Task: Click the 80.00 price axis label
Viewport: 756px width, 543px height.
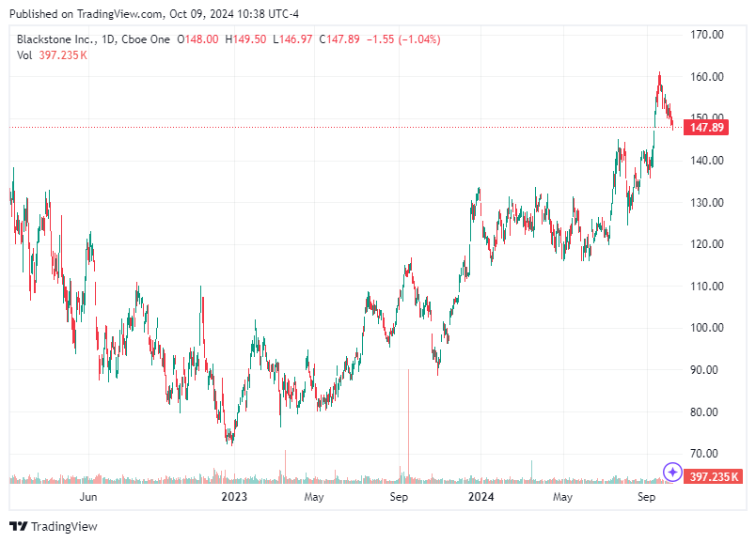Action: [x=704, y=412]
